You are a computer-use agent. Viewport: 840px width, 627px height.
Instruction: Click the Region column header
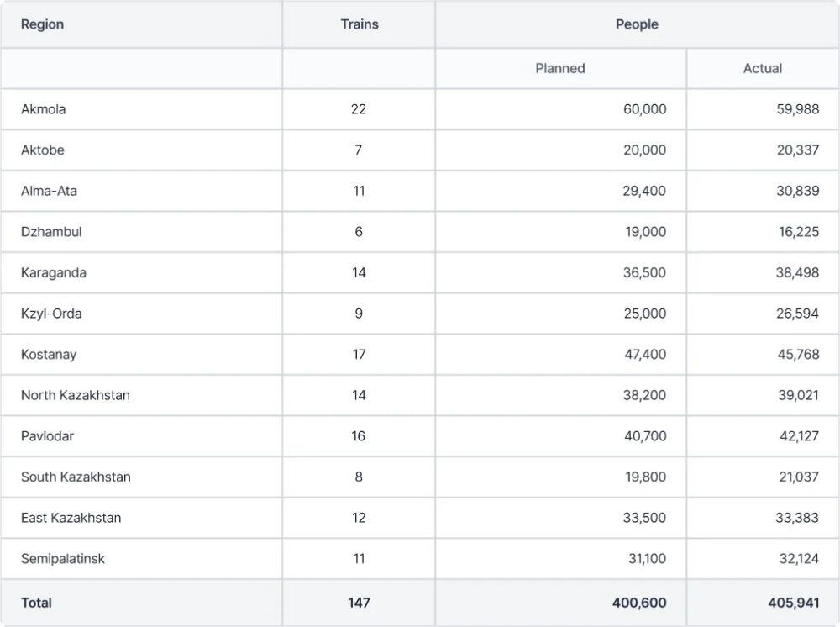click(42, 24)
